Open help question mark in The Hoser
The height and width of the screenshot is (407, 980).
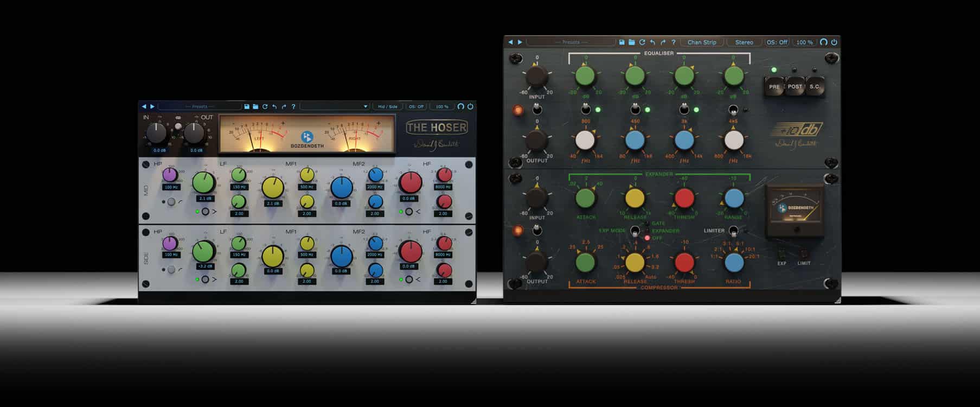coord(293,107)
